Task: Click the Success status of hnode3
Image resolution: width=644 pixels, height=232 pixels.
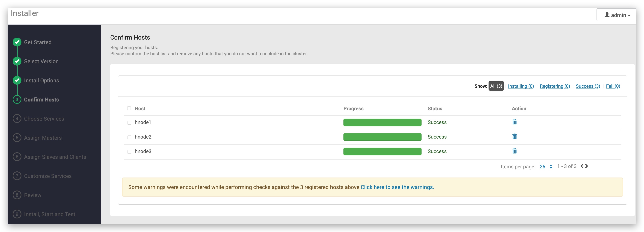Action: [437, 151]
